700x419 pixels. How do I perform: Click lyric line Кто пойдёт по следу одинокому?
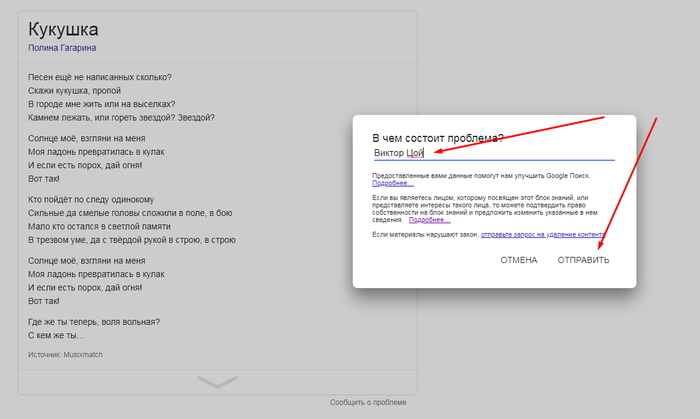(x=90, y=199)
